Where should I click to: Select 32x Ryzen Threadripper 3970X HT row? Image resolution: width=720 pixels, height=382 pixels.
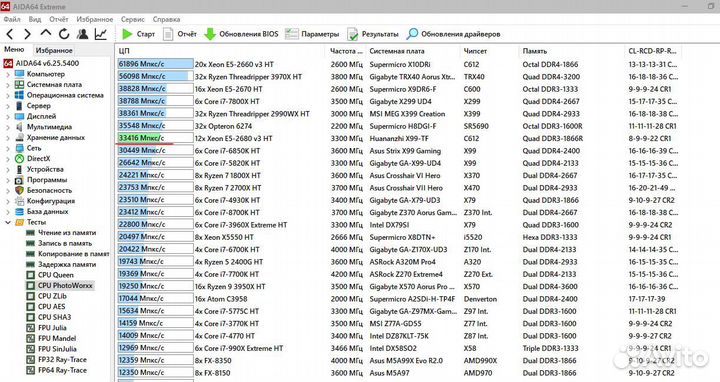click(399, 77)
